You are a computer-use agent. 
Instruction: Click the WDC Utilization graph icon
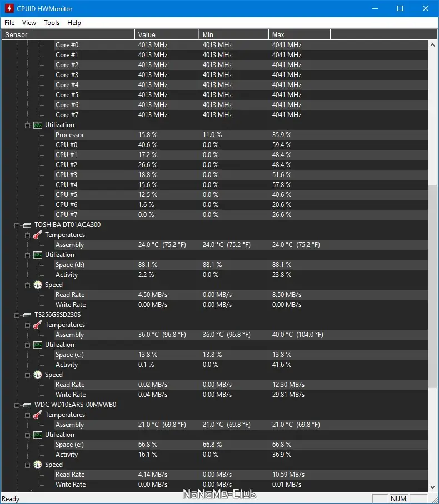coord(38,435)
